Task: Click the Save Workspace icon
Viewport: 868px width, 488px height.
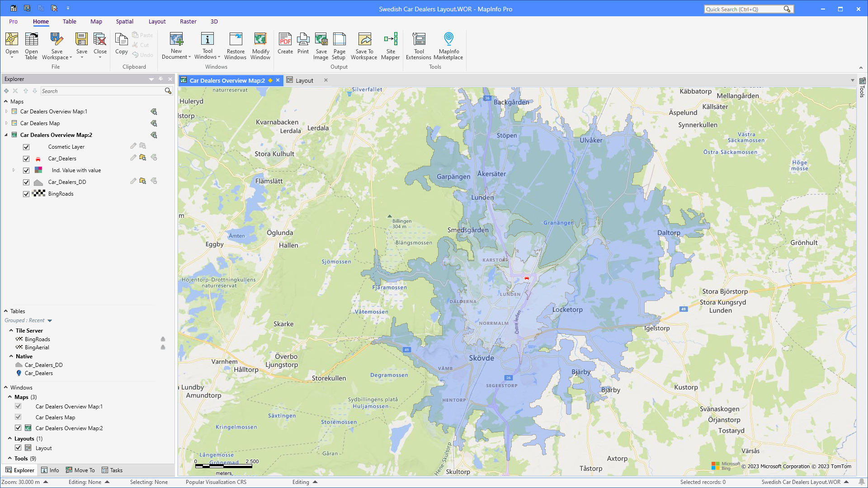Action: [57, 39]
